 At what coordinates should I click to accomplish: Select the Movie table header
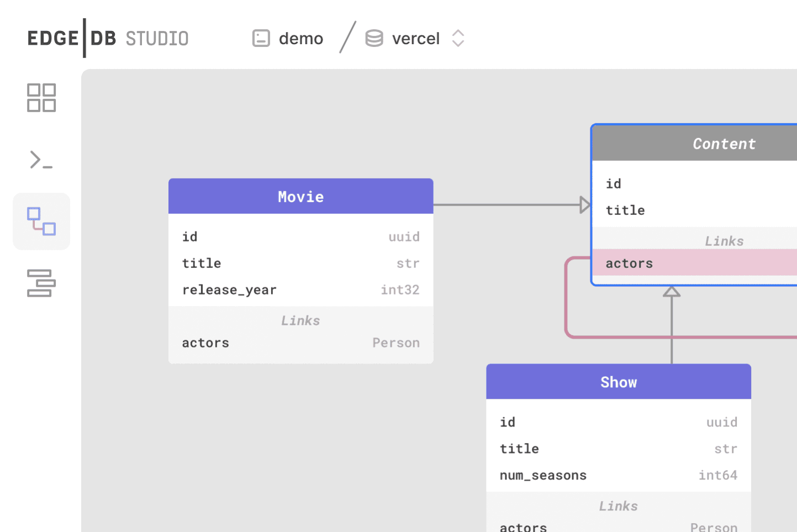(x=300, y=196)
